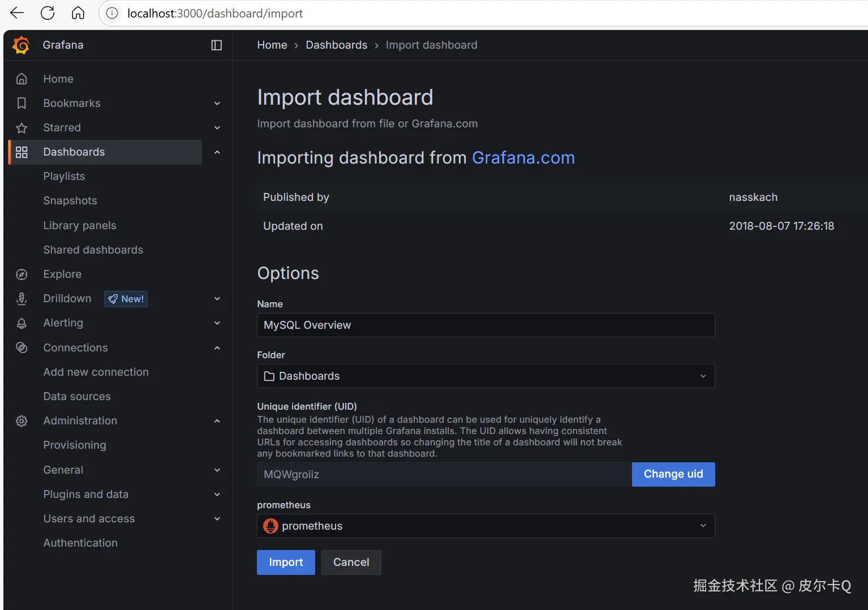Open Shared dashboards in the sidebar

[93, 250]
